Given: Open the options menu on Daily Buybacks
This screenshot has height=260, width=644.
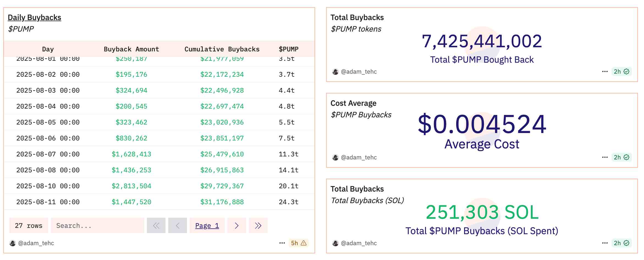Looking at the screenshot, I should pos(282,243).
